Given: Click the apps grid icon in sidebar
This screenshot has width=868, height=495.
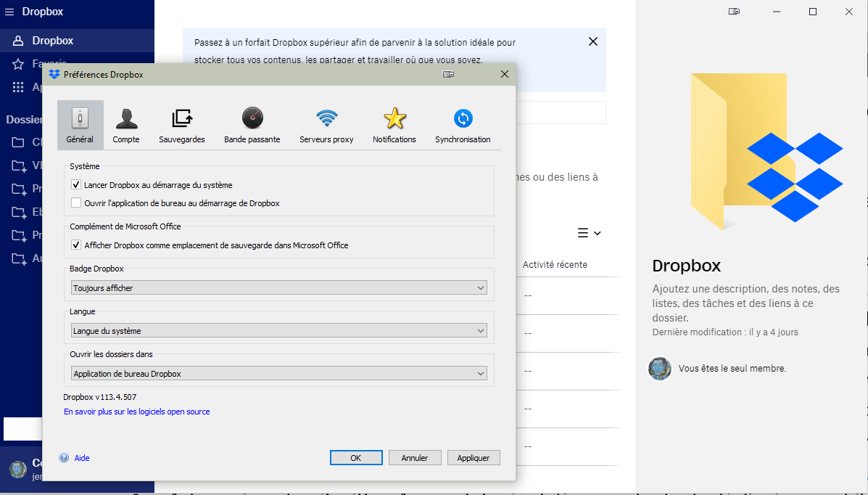Looking at the screenshot, I should [18, 87].
